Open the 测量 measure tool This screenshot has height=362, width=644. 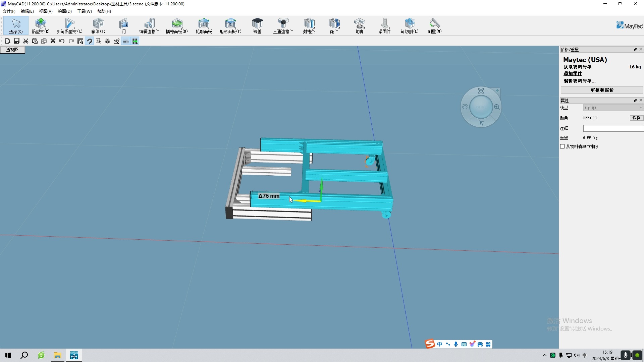pos(434,25)
